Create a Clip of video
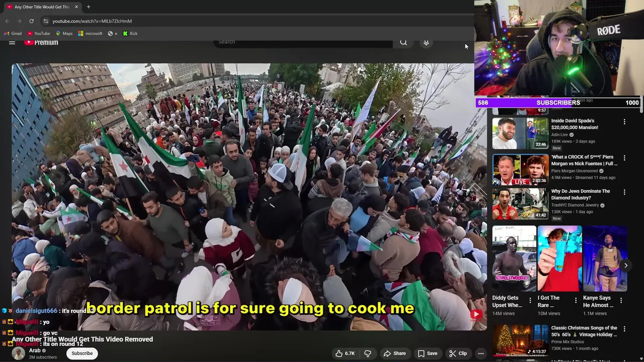 click(458, 353)
